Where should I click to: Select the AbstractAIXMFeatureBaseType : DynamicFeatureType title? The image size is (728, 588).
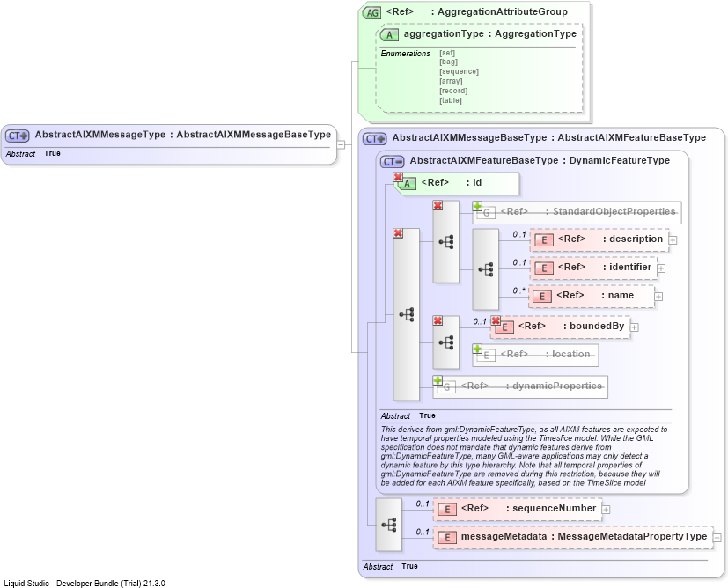tap(540, 160)
